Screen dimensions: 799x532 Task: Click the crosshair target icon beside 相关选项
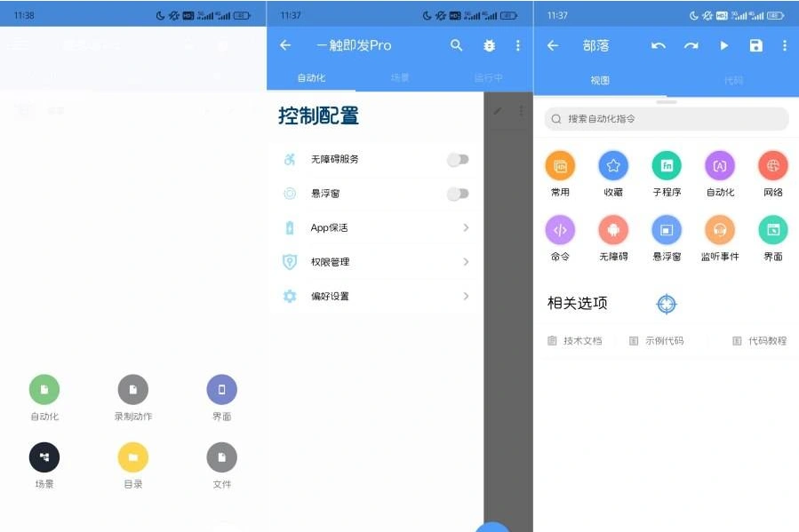[667, 304]
